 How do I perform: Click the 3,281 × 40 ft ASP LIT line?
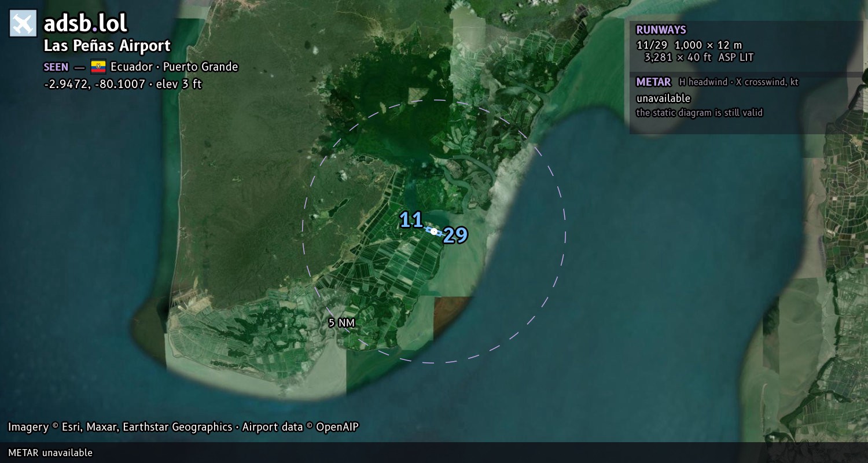(699, 57)
